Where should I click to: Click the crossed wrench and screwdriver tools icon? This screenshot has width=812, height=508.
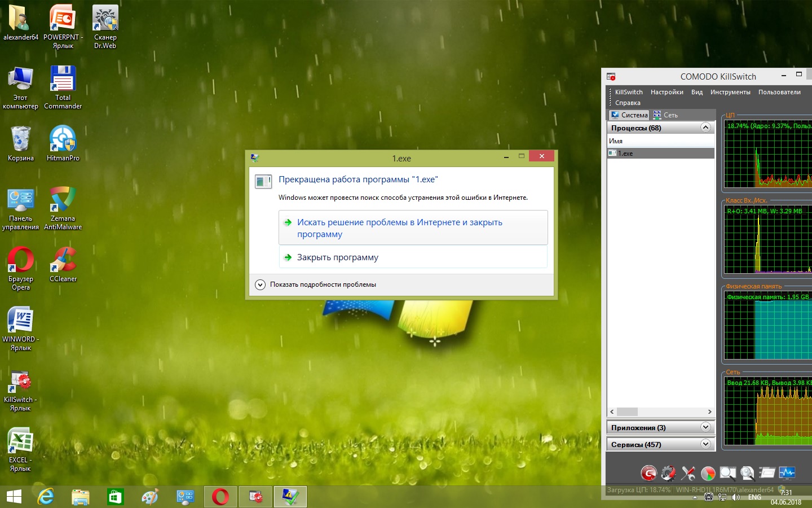[688, 473]
